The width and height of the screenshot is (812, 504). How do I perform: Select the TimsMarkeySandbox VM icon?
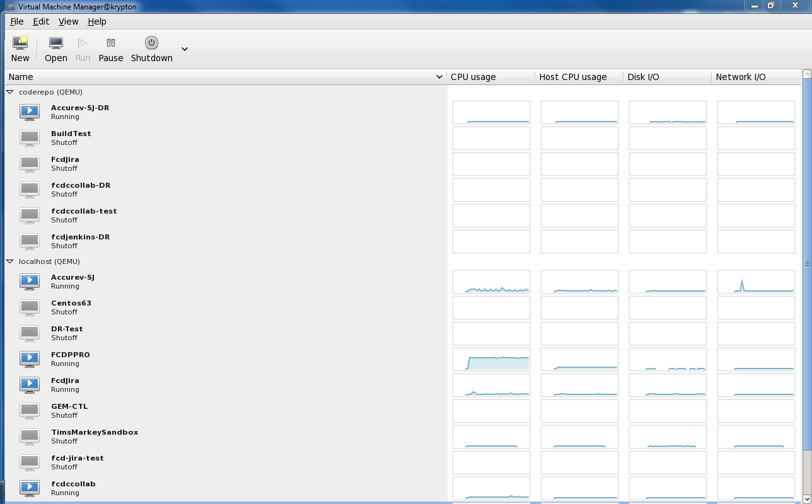point(30,437)
